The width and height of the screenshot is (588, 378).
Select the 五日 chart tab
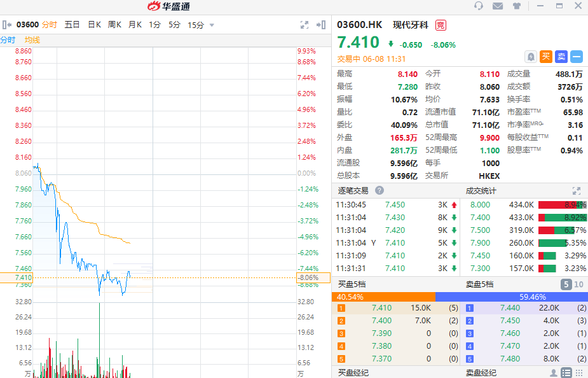coord(72,25)
